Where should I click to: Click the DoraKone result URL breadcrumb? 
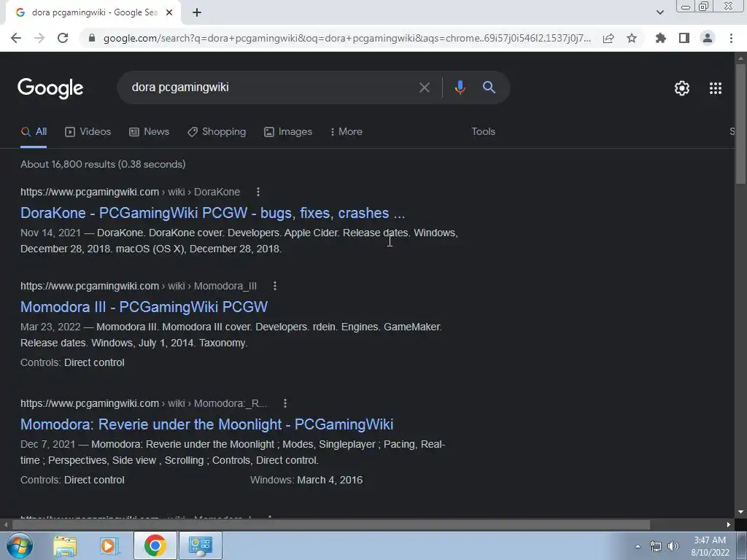pos(130,192)
